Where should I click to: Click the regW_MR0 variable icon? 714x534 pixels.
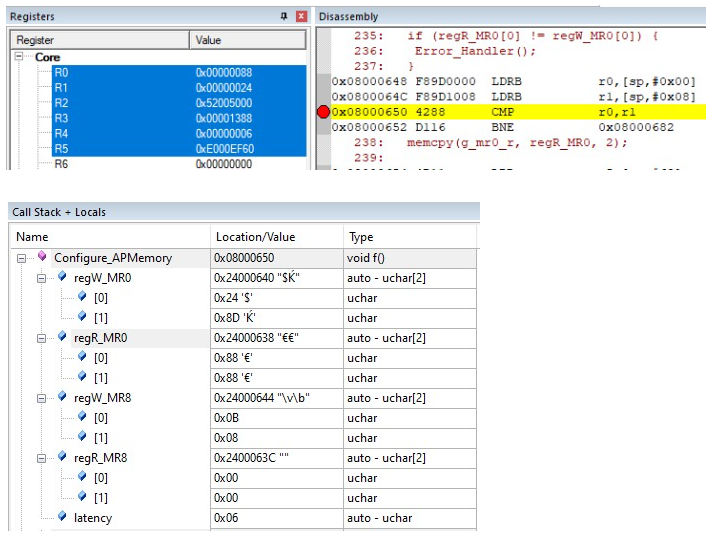click(x=62, y=277)
